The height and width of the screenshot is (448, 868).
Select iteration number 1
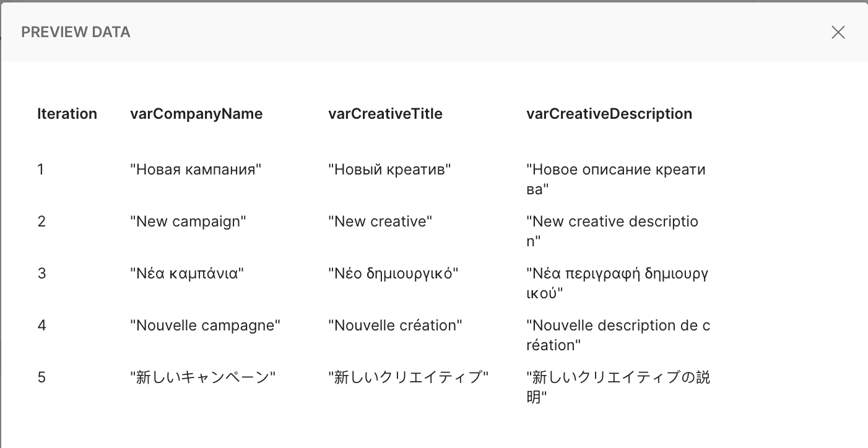41,170
